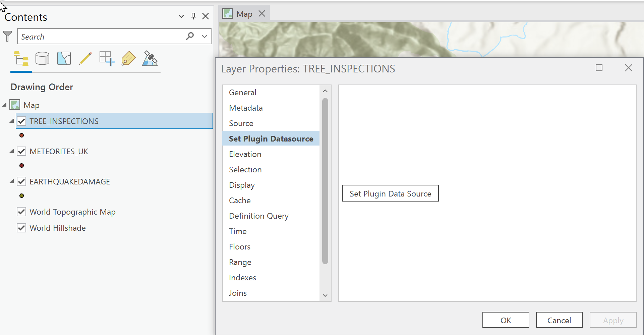This screenshot has height=335, width=644.
Task: Toggle visibility of EARTHQUAKEDAMAGE layer
Action: click(21, 181)
